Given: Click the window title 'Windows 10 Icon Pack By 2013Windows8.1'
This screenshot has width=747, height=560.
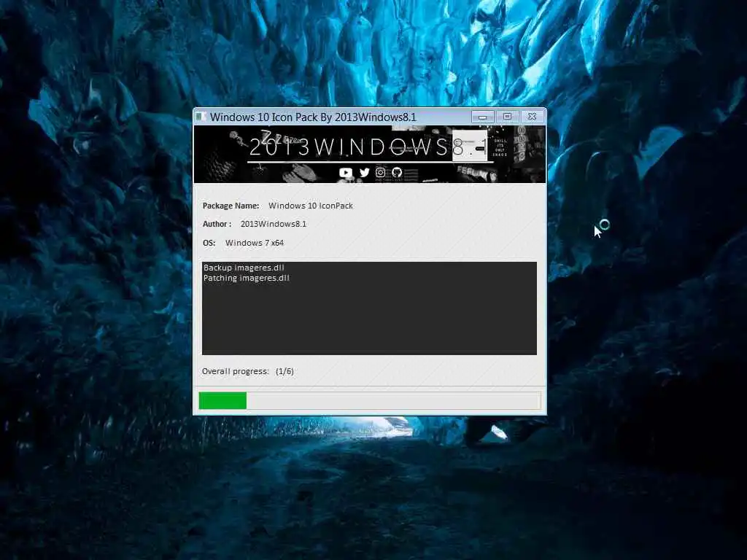Looking at the screenshot, I should pos(313,117).
